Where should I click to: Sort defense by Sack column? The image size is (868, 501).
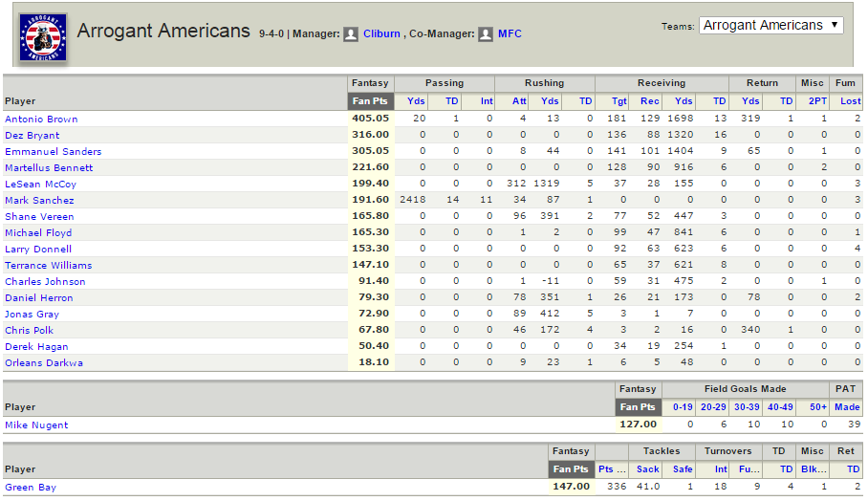pyautogui.click(x=648, y=468)
